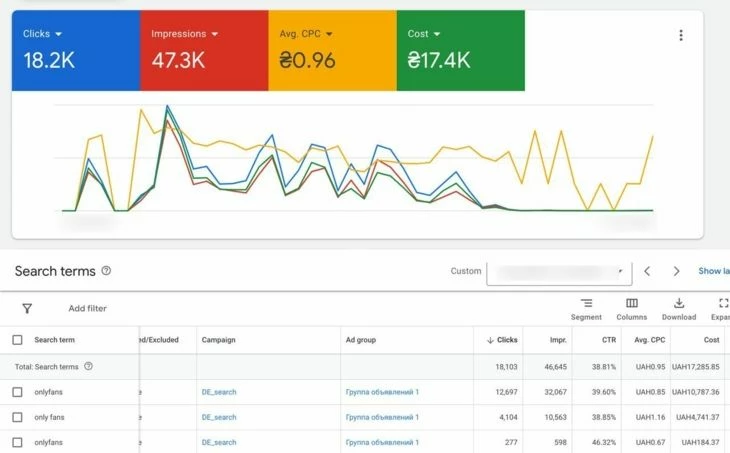Download the search terms report

(679, 309)
